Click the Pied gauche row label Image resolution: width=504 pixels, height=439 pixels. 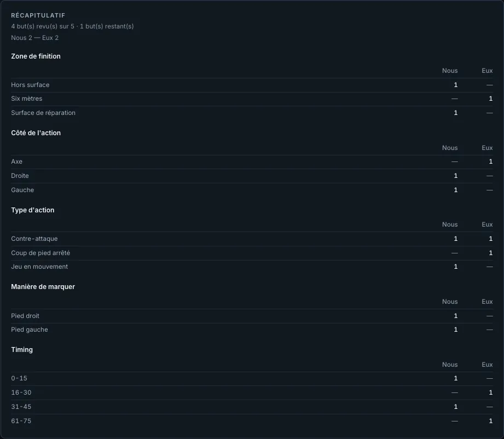30,330
